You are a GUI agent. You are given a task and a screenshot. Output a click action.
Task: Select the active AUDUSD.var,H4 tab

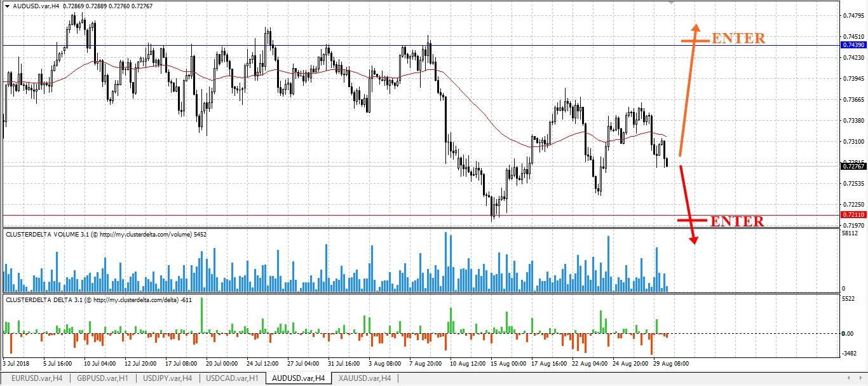[x=299, y=378]
